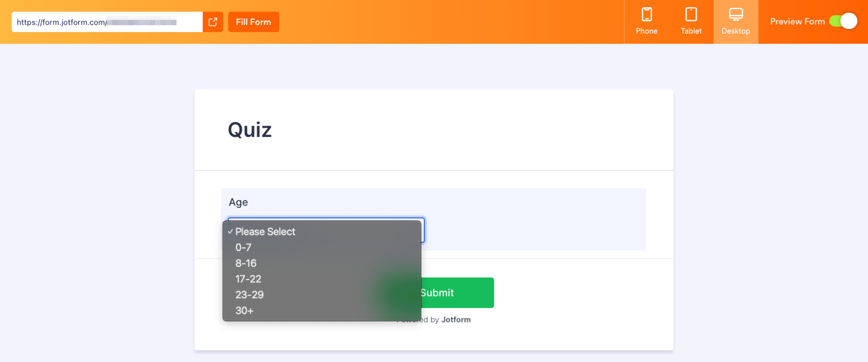Viewport: 868px width, 362px height.
Task: Switch to Desktop preview mode
Action: pos(735,21)
